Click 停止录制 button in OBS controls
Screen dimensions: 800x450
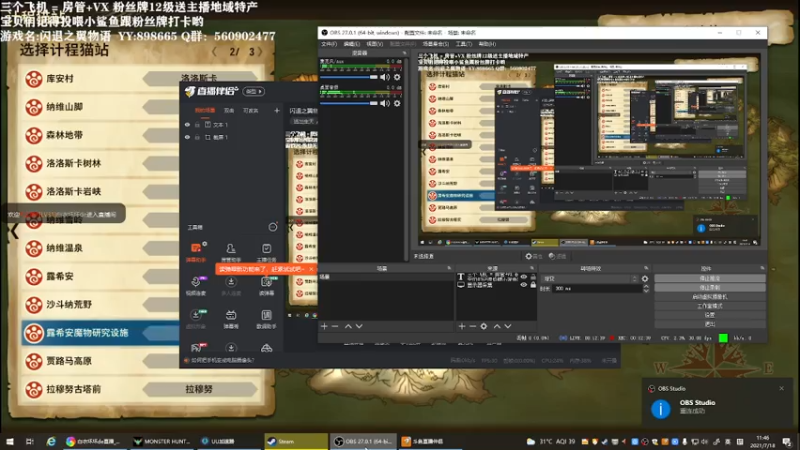click(x=710, y=287)
